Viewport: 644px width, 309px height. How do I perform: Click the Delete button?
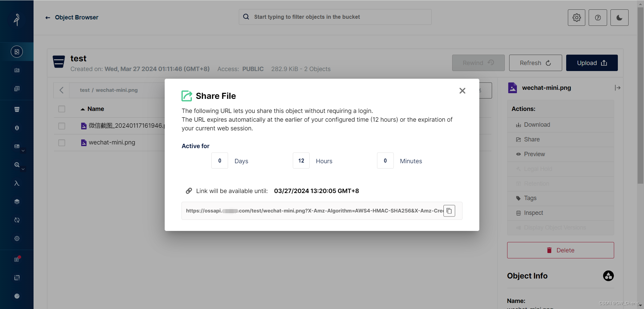pos(560,250)
